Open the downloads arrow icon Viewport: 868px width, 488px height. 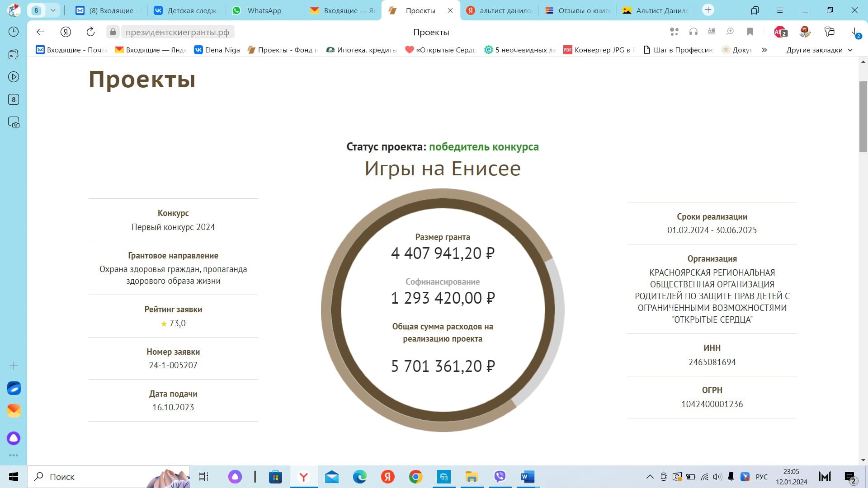pyautogui.click(x=854, y=32)
